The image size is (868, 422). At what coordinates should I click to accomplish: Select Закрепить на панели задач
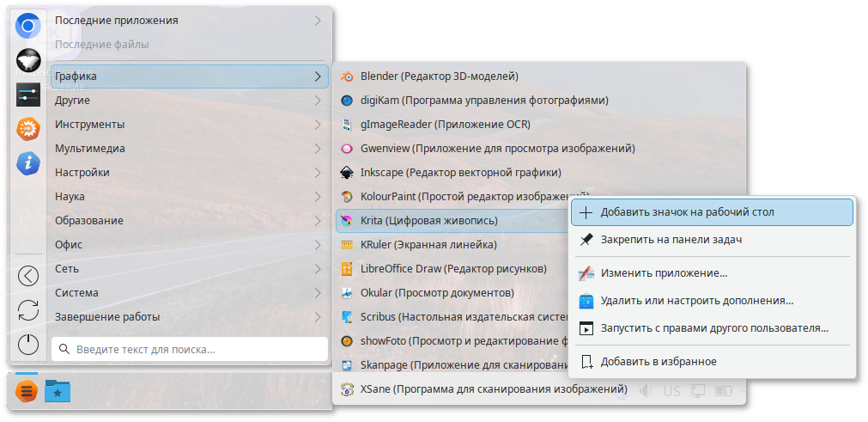tap(712, 240)
